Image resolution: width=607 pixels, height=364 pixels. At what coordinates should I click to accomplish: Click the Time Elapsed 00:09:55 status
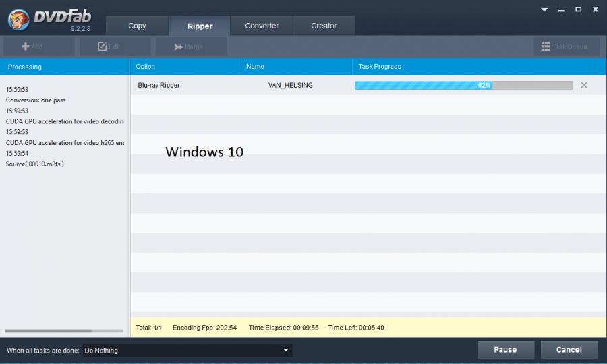[x=283, y=328]
